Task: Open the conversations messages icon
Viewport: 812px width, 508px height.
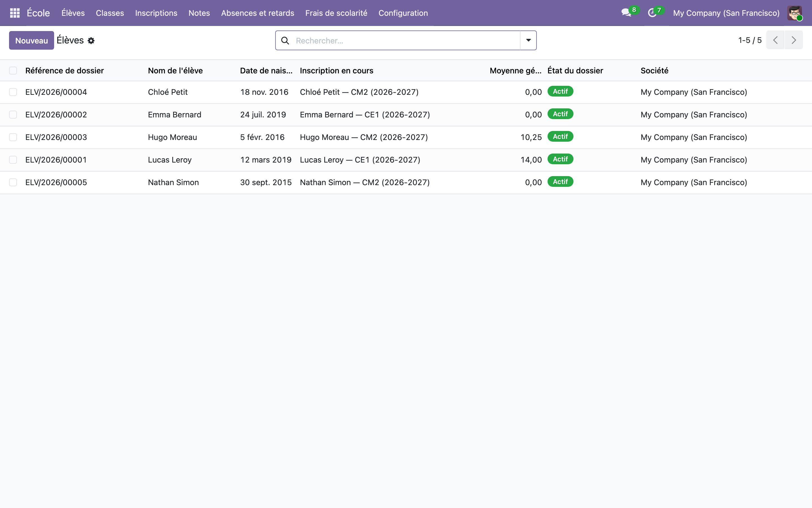Action: click(x=626, y=13)
